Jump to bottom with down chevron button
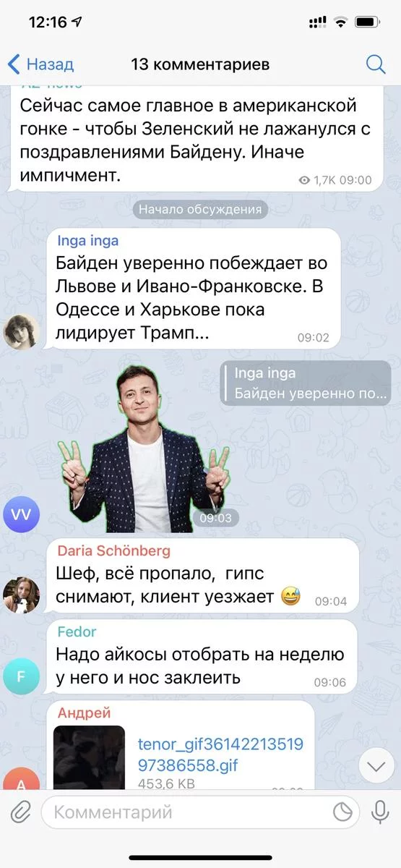 pyautogui.click(x=376, y=767)
